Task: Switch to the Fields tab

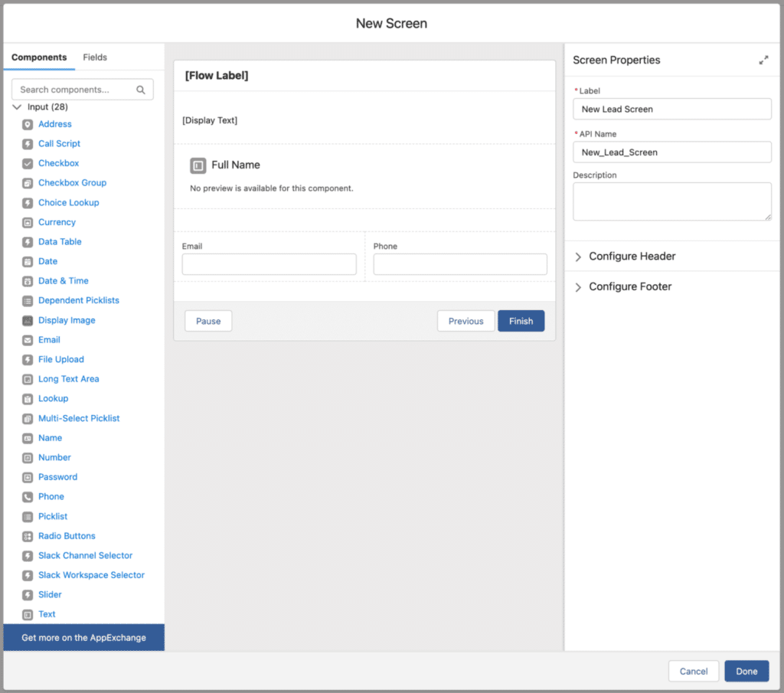Action: (95, 57)
